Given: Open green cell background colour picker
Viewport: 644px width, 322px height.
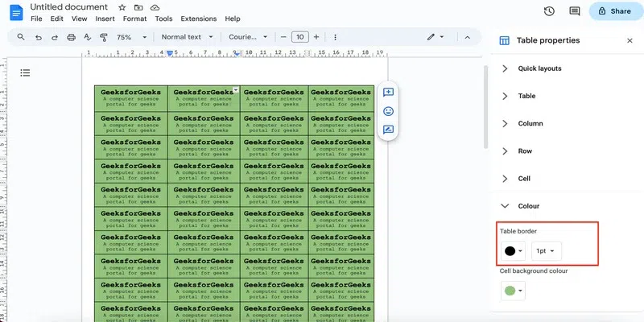Looking at the screenshot, I should tap(513, 291).
